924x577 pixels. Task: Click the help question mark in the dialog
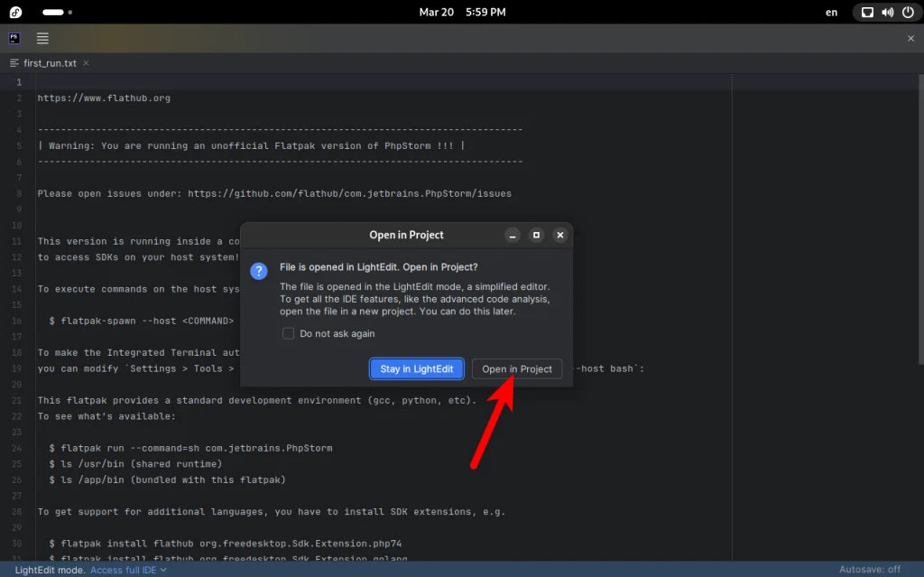coord(258,272)
